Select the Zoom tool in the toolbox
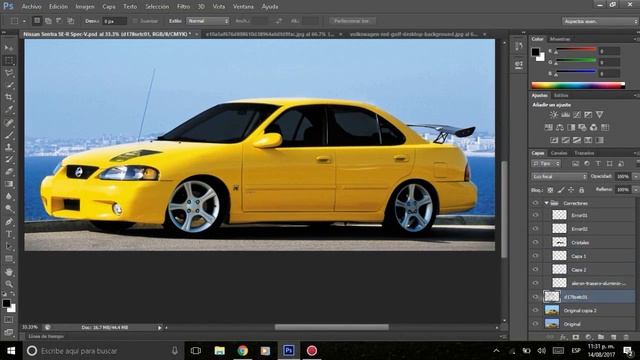The height and width of the screenshot is (360, 640). (x=9, y=284)
